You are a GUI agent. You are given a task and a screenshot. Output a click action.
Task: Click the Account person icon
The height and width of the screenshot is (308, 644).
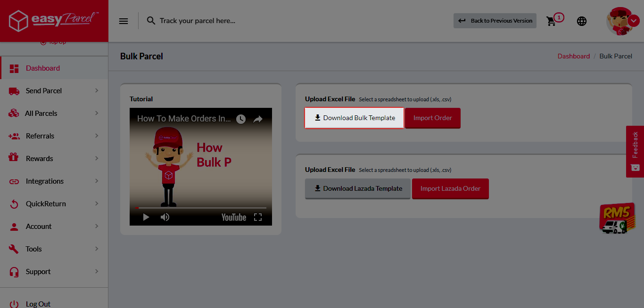[14, 227]
